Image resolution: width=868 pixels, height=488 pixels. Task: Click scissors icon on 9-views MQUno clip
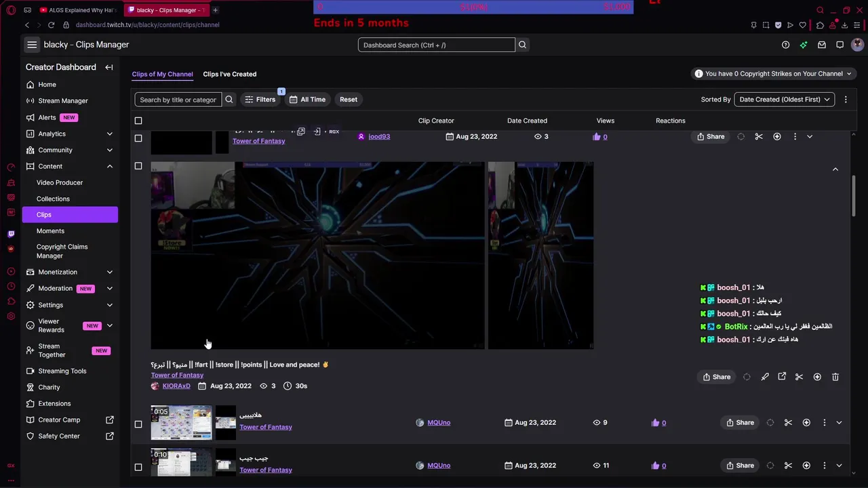pyautogui.click(x=788, y=422)
